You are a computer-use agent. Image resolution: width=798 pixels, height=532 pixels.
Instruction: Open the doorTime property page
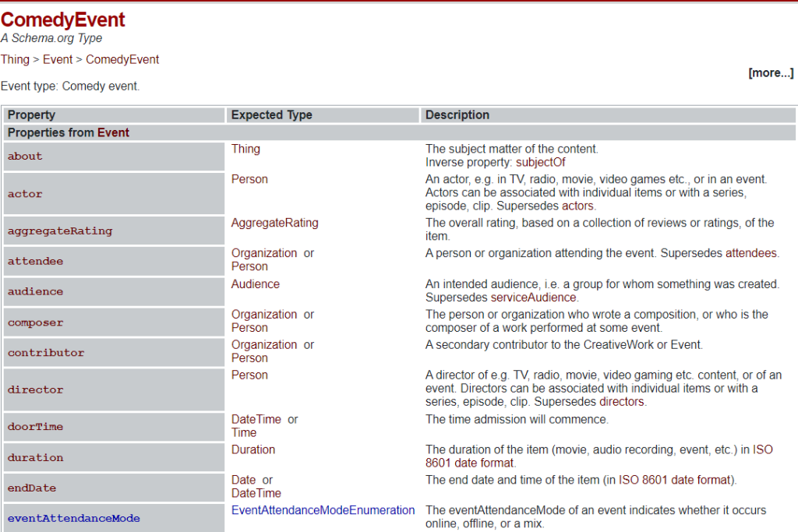click(34, 427)
